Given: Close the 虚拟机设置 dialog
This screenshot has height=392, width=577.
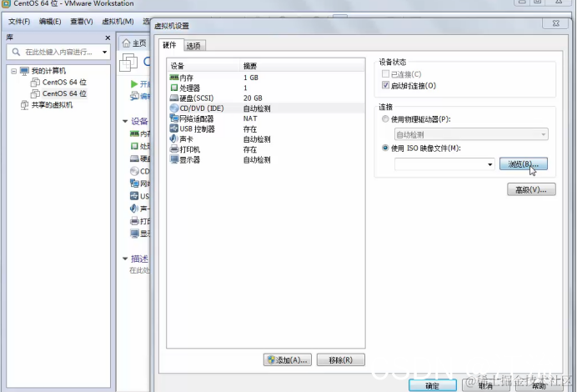Looking at the screenshot, I should coord(555,23).
